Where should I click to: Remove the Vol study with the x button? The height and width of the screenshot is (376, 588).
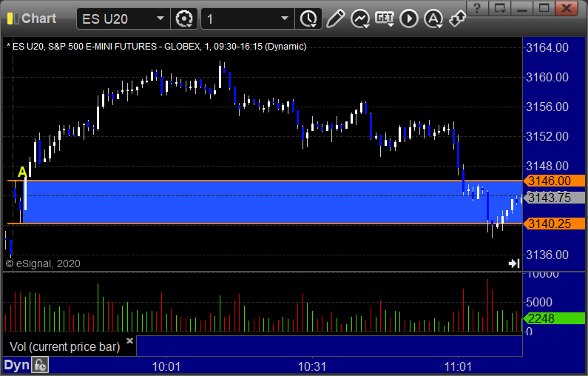tap(129, 340)
